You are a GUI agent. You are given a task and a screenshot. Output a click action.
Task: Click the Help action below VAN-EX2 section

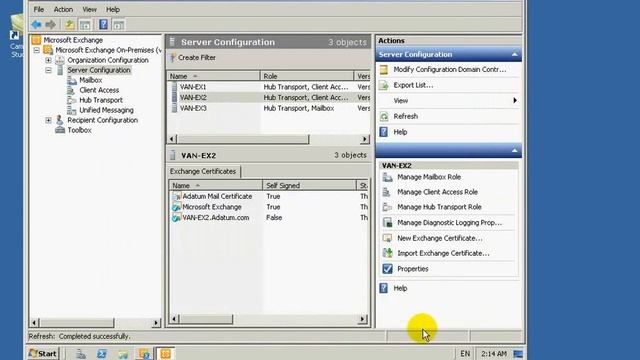(x=400, y=288)
